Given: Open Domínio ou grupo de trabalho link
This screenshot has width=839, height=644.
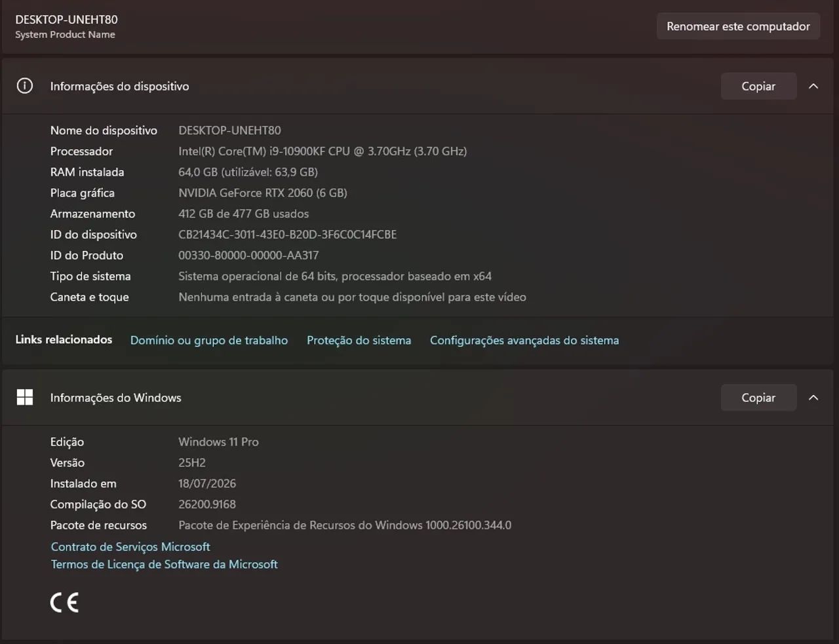Looking at the screenshot, I should tap(209, 340).
